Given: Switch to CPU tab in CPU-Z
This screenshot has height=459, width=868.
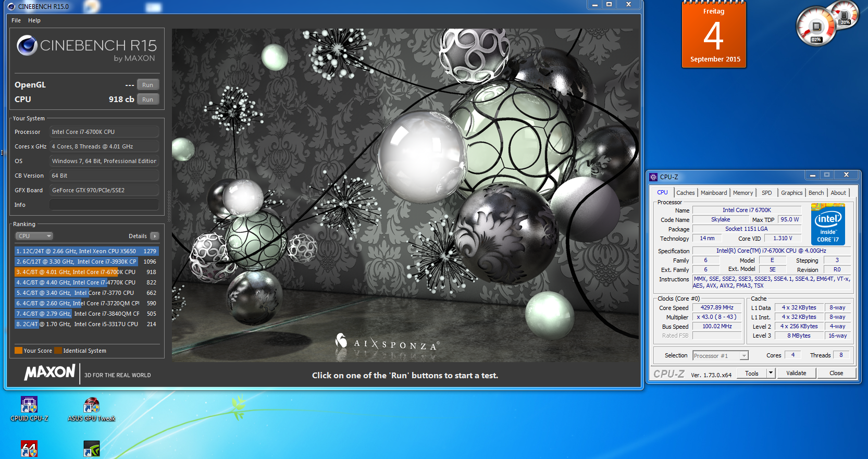Looking at the screenshot, I should point(662,192).
